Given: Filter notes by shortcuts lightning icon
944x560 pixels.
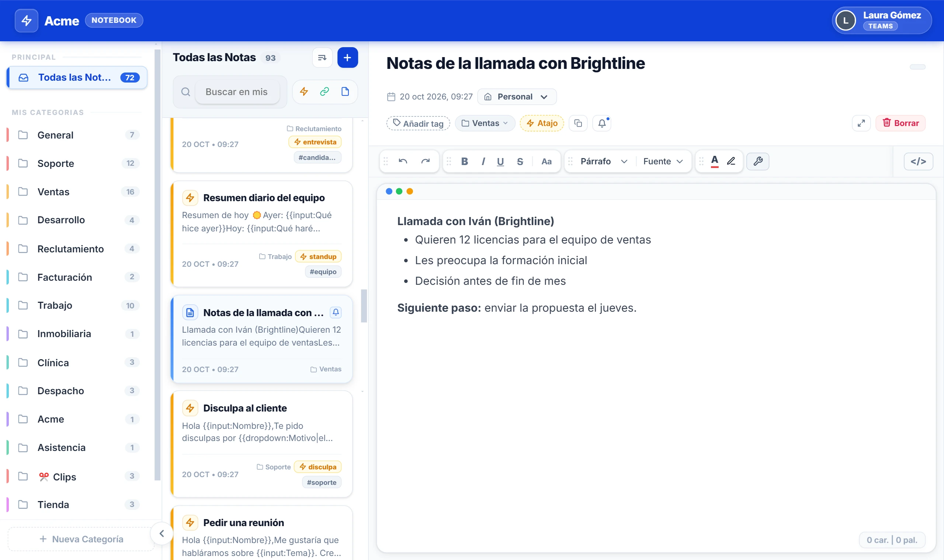Looking at the screenshot, I should 304,92.
